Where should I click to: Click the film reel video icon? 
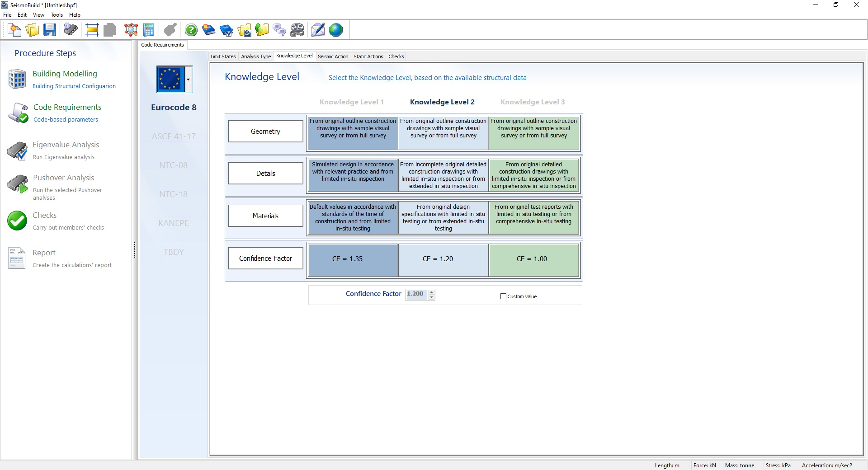(297, 30)
